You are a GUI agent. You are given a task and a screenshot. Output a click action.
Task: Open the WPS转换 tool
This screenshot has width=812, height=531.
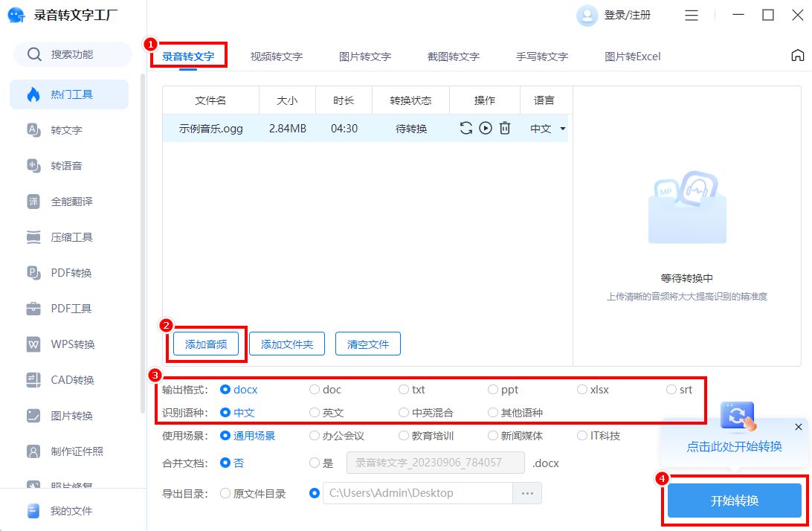point(67,344)
